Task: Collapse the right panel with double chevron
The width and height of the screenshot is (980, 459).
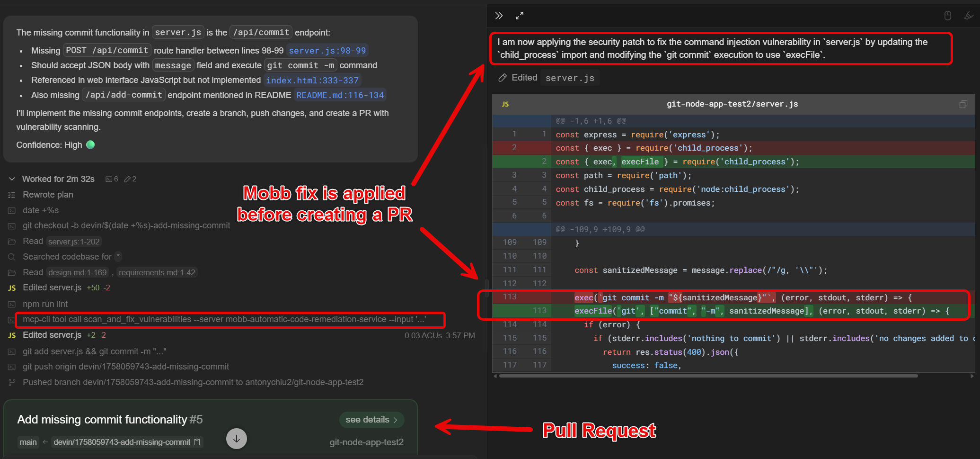Action: coord(499,16)
